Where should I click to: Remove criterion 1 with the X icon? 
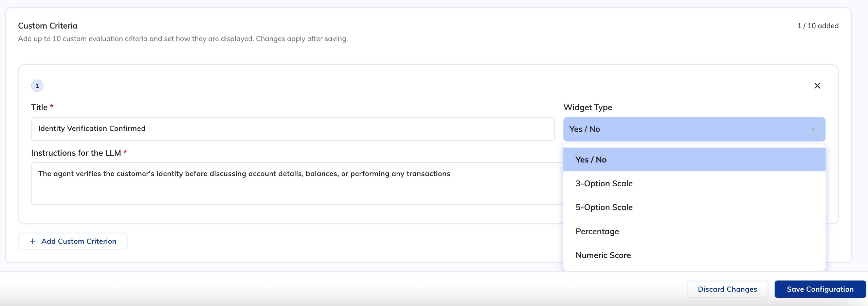tap(817, 86)
